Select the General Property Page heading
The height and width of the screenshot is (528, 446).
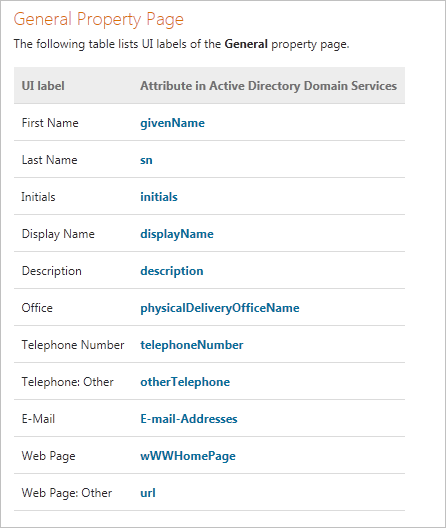coord(99,19)
